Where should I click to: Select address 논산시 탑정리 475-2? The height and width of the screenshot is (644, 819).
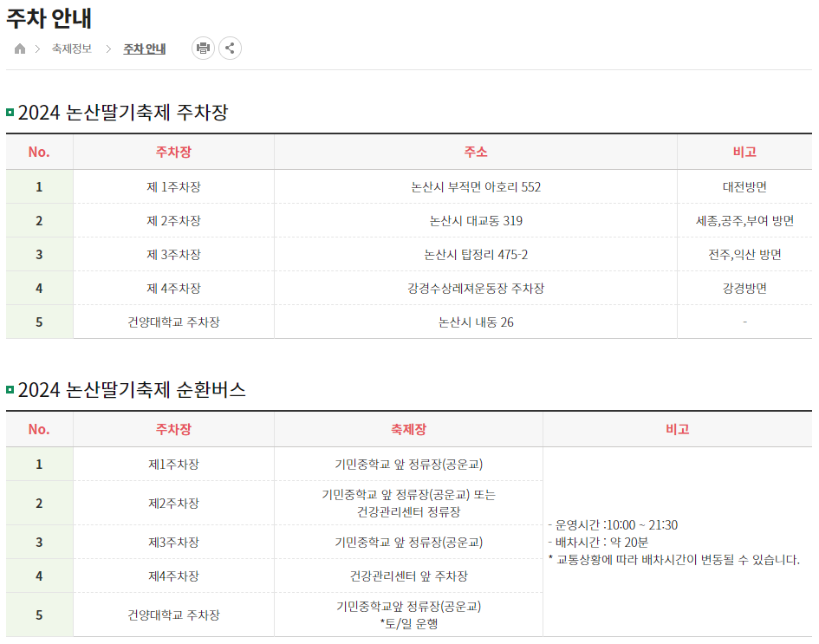click(475, 255)
